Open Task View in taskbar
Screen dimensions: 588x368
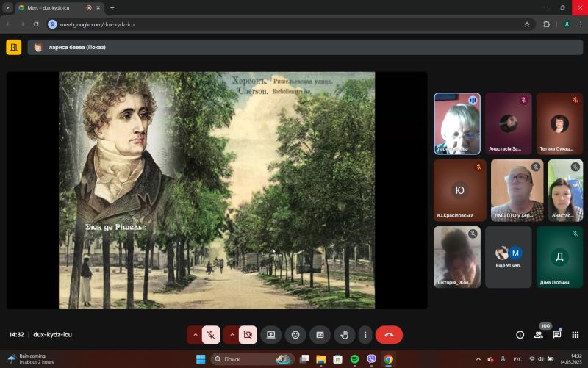tap(304, 359)
